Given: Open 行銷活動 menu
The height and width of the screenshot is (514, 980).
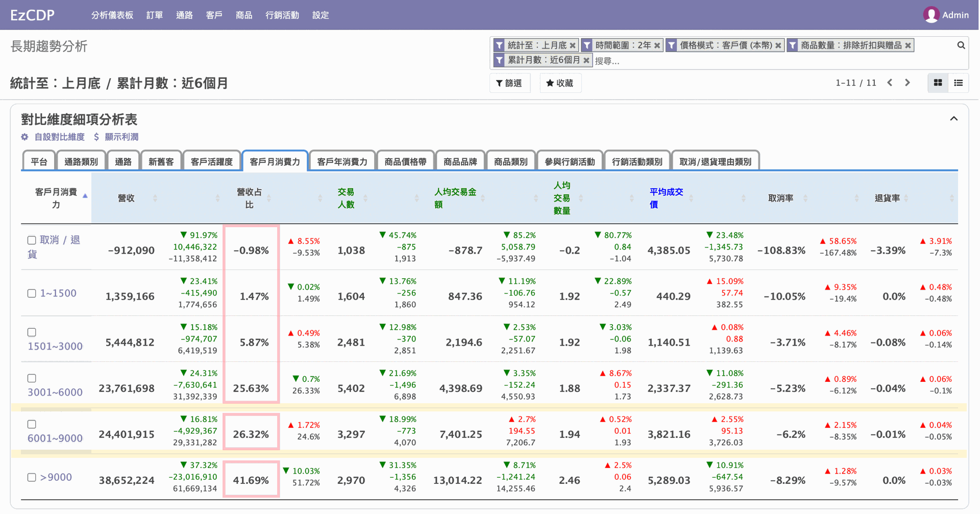Looking at the screenshot, I should 282,15.
